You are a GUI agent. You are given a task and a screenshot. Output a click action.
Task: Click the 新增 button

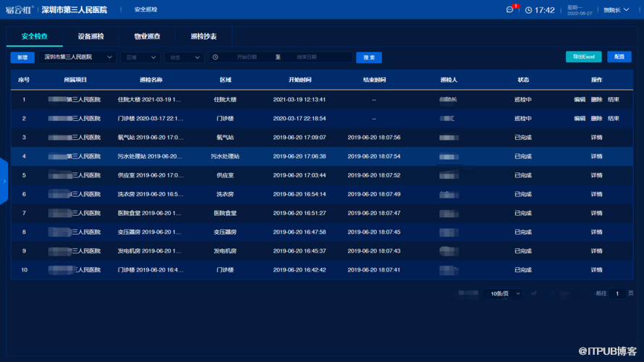pyautogui.click(x=22, y=57)
